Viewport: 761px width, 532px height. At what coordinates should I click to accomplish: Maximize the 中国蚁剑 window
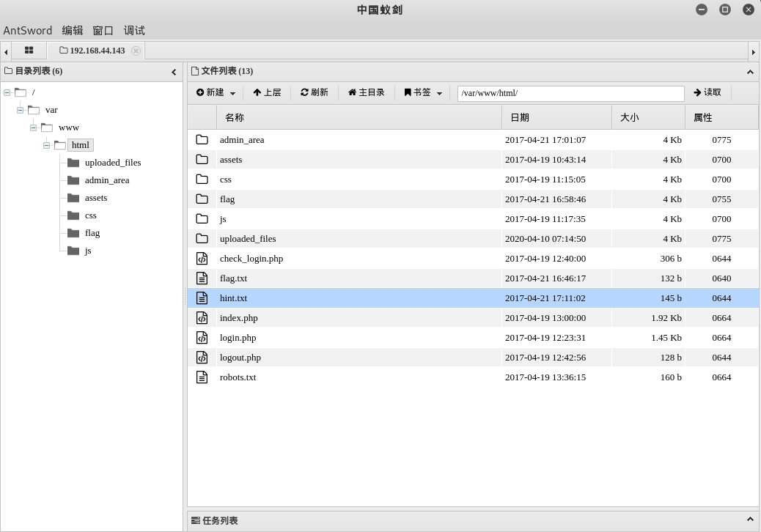tap(724, 10)
